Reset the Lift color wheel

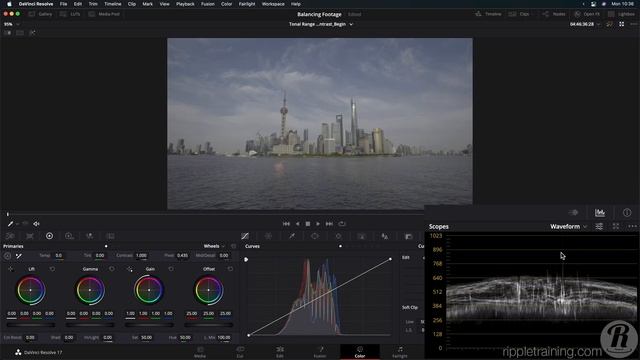point(52,269)
